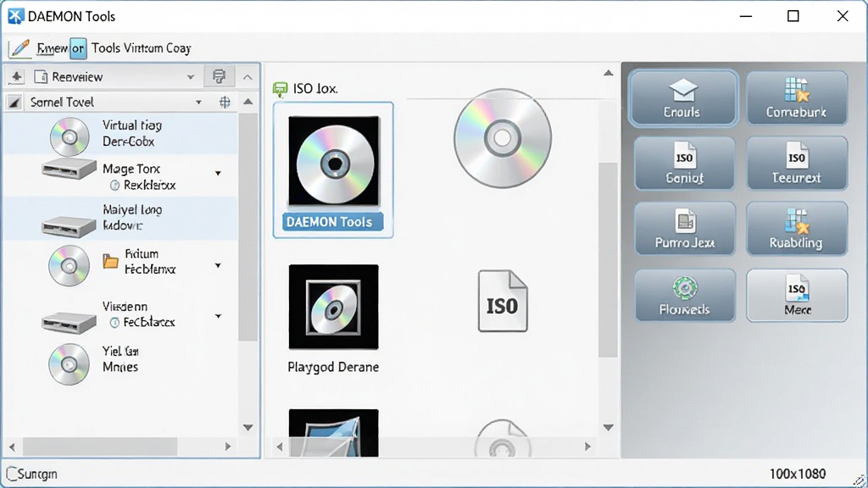Screen dimensions: 868x488
Task: Click the edit icon beside Samel Tovel
Action: click(15, 103)
